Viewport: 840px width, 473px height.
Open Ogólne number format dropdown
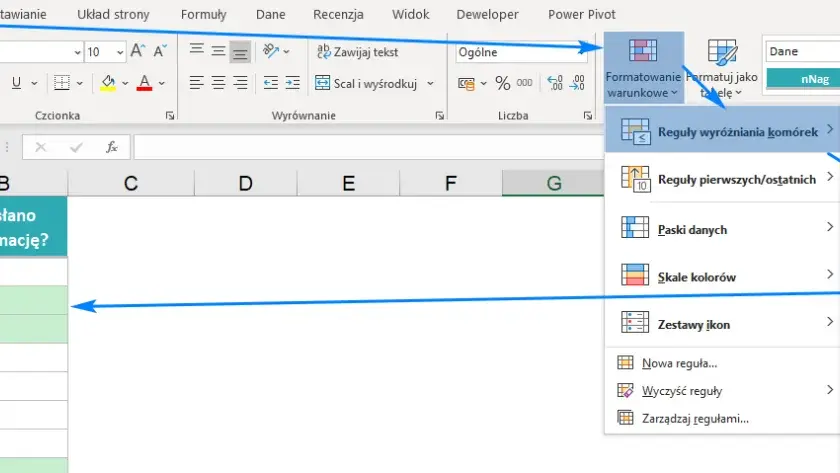[x=520, y=52]
